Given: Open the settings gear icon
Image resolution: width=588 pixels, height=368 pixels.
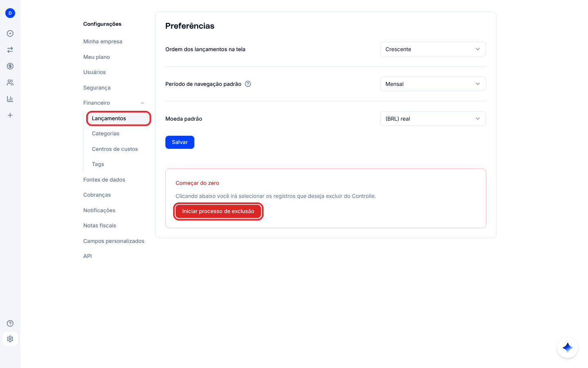Looking at the screenshot, I should click(x=10, y=339).
